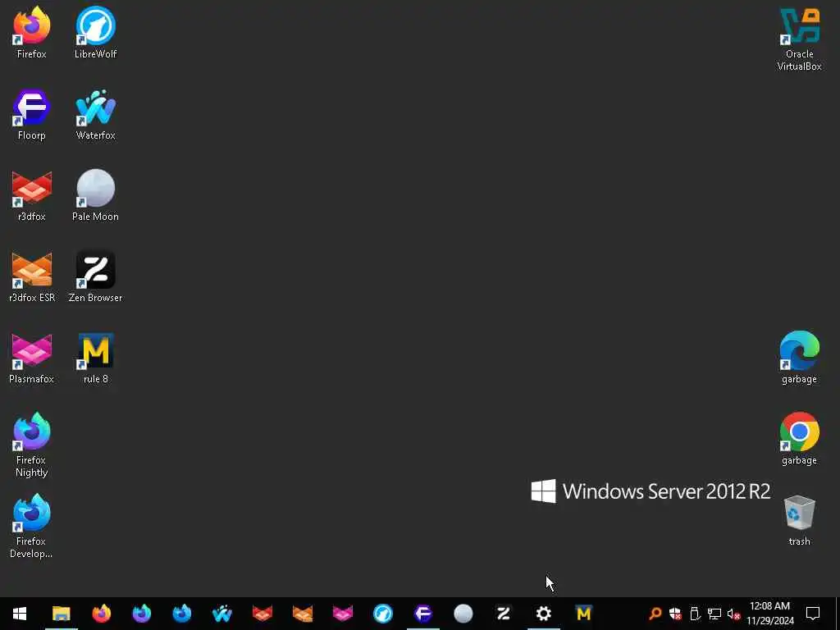
Task: Open the Firefox desktop shortcut
Action: coord(32,32)
